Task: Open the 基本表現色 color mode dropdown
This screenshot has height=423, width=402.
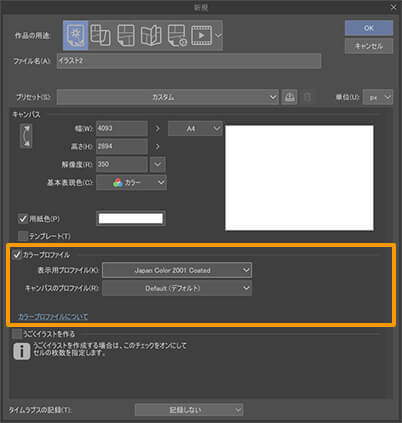Action: pyautogui.click(x=131, y=182)
